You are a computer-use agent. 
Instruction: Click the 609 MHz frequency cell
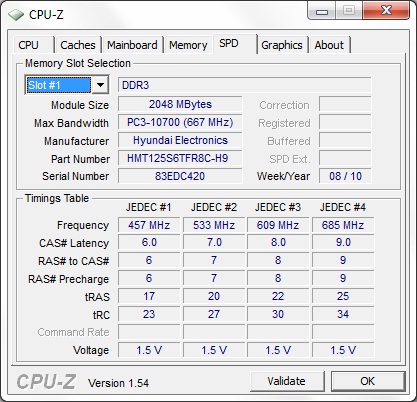278,225
